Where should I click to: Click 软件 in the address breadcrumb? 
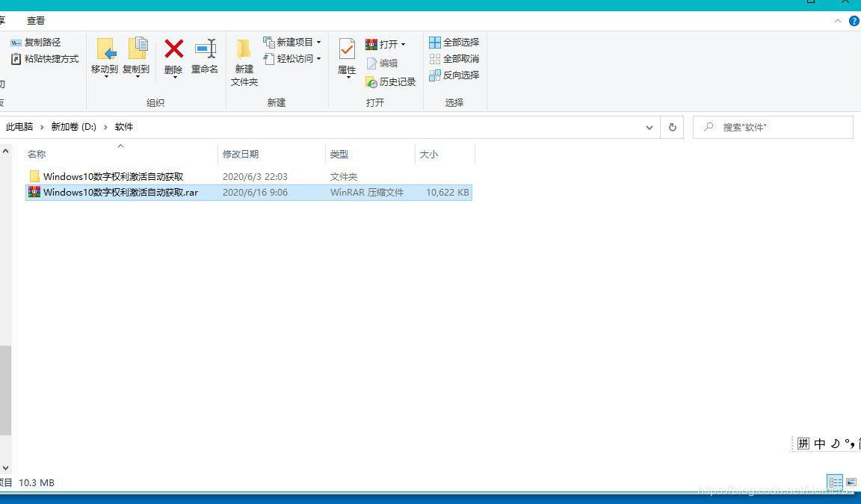click(124, 127)
